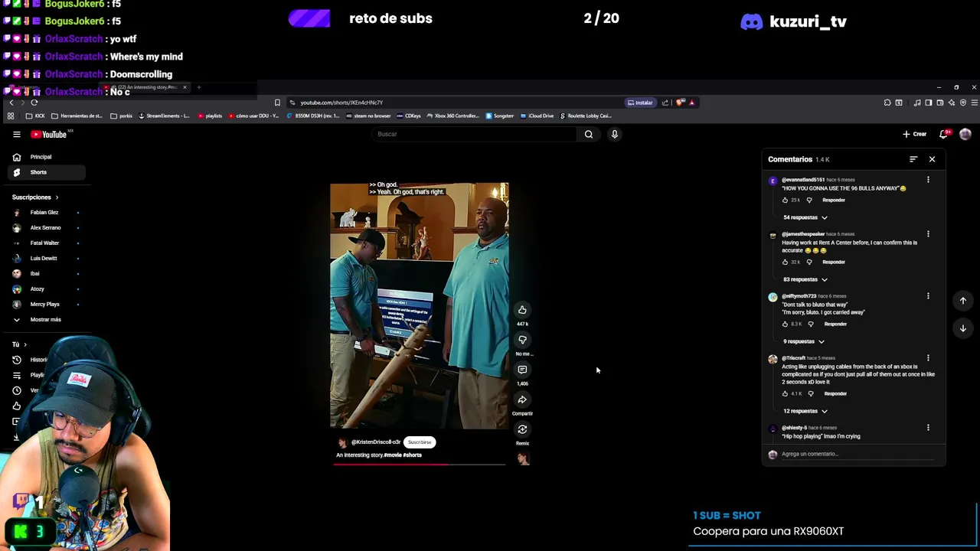Viewport: 980px width, 551px height.
Task: Open the iCloud Drive bookmark
Action: [x=537, y=116]
